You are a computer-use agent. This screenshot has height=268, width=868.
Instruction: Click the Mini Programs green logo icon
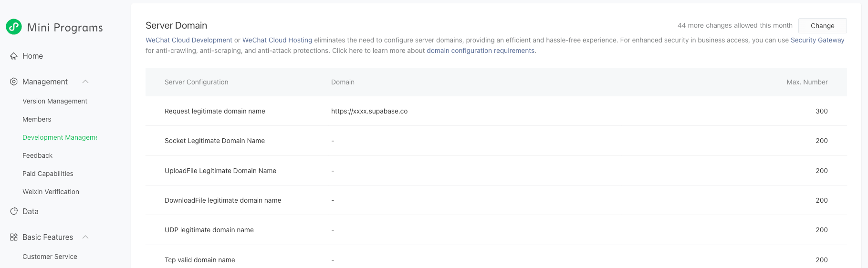tap(14, 27)
